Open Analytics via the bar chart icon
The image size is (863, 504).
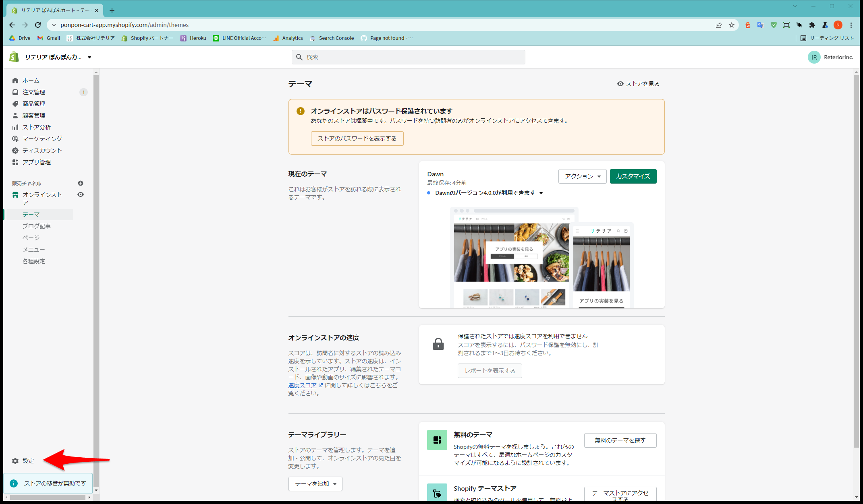(15, 127)
